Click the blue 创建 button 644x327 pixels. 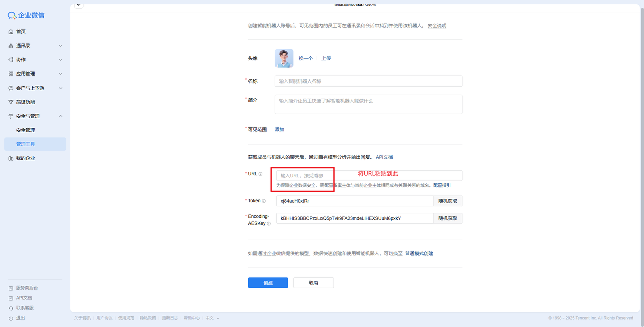(x=268, y=283)
